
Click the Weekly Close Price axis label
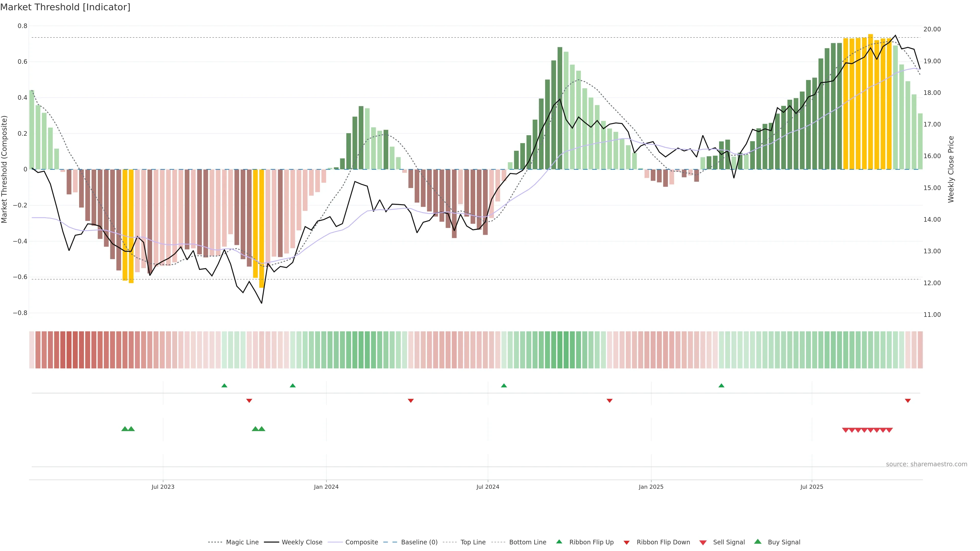[x=951, y=169]
